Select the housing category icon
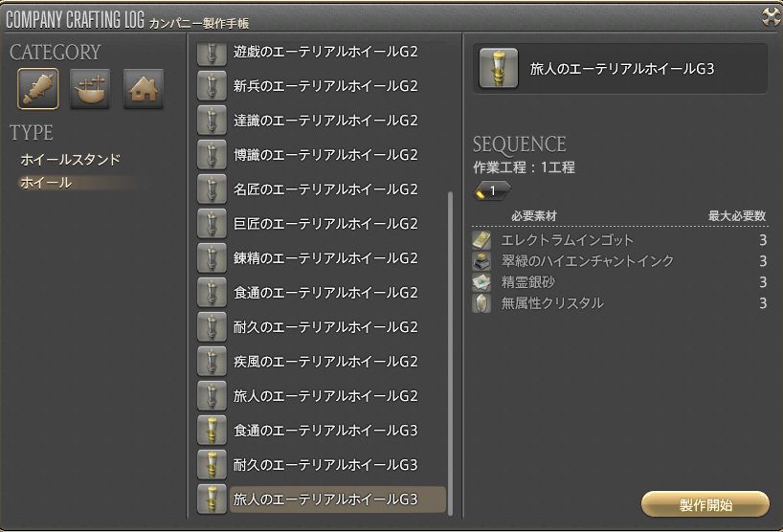Image resolution: width=783 pixels, height=532 pixels. tap(143, 89)
